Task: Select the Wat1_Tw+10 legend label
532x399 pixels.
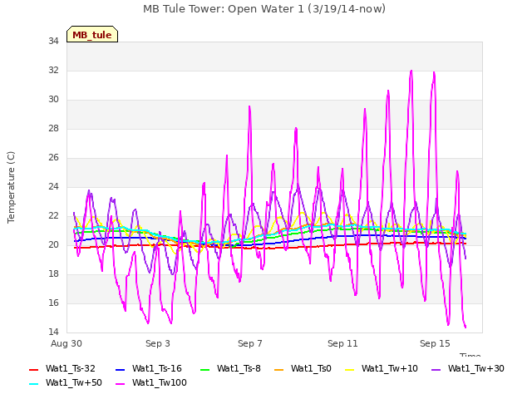Action: coord(390,368)
